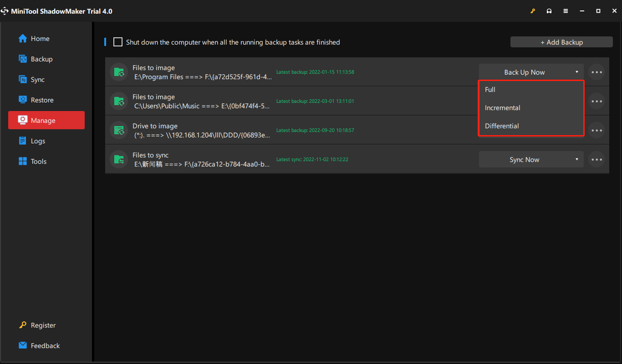Enable shut down after backup tasks finish
622x364 pixels.
118,42
